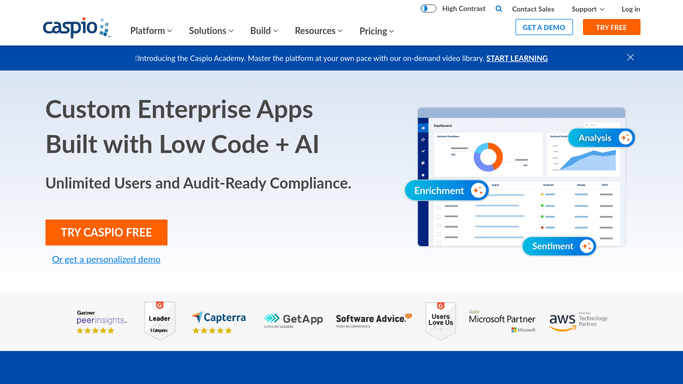Toggle the High Contrast switch

pyautogui.click(x=428, y=9)
